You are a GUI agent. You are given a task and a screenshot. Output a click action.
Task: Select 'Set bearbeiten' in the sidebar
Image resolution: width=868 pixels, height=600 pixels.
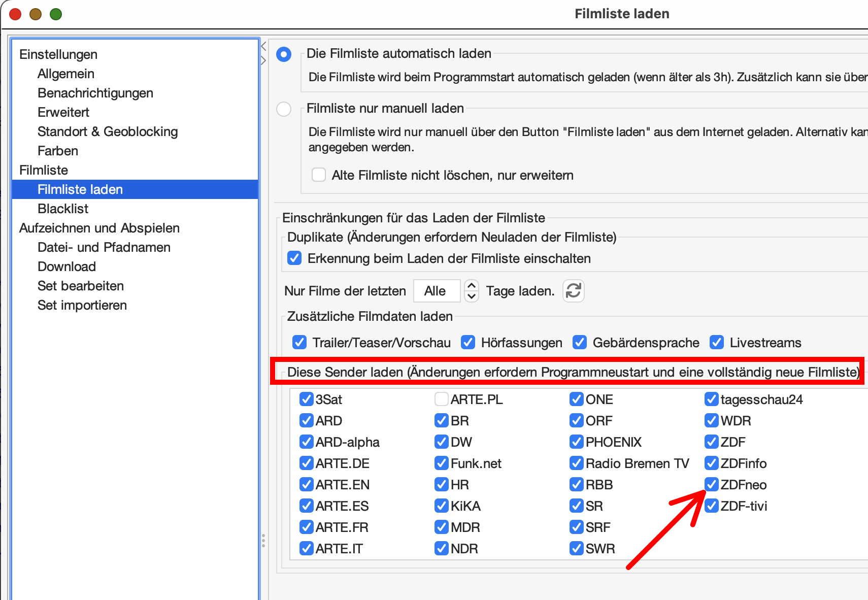pos(81,286)
